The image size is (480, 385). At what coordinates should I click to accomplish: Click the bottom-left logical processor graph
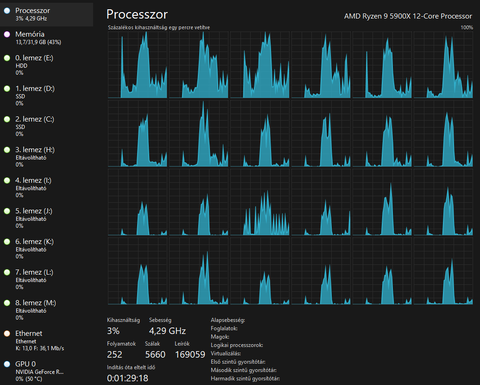click(137, 271)
